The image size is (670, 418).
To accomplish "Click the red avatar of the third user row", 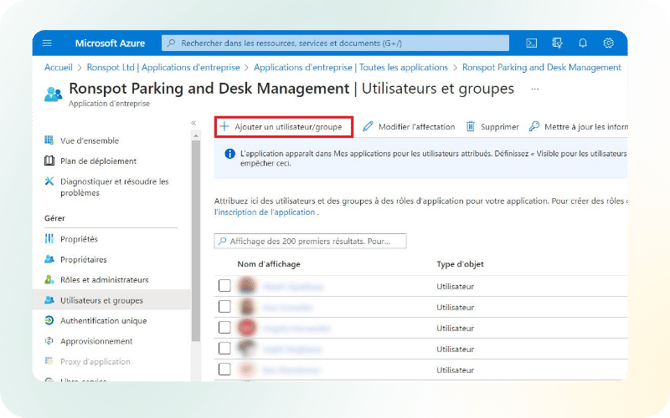I will click(x=247, y=327).
